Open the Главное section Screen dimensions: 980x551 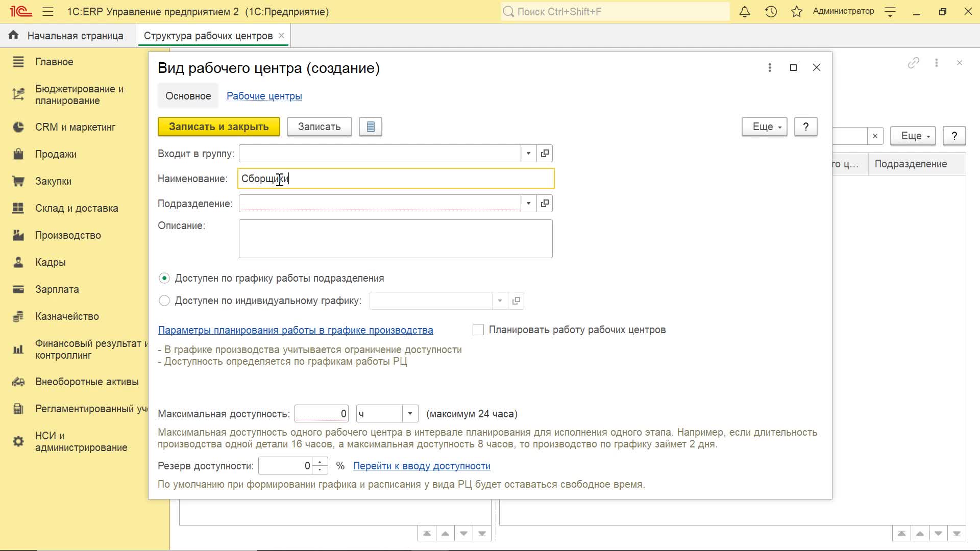point(54,62)
